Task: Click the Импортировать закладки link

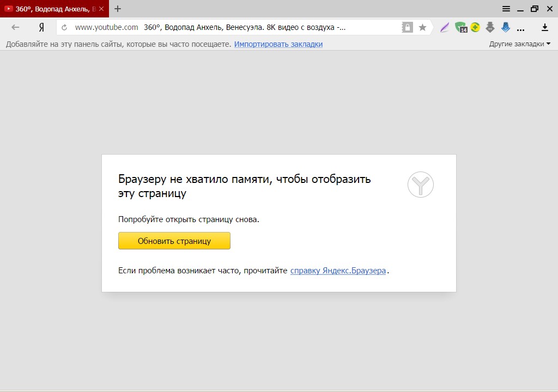Action: (x=278, y=44)
